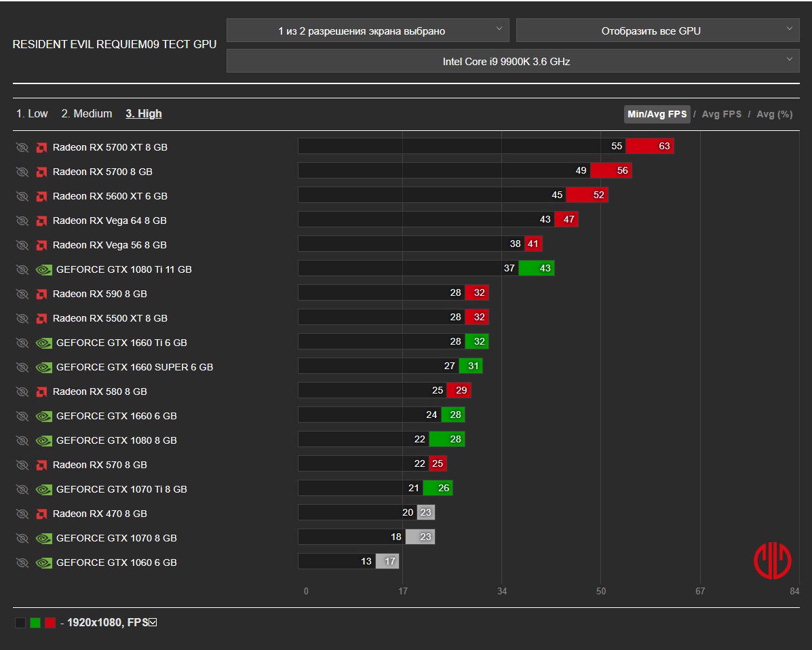Click AMD icon for Radeon RX 570
The height and width of the screenshot is (650, 812).
[41, 465]
